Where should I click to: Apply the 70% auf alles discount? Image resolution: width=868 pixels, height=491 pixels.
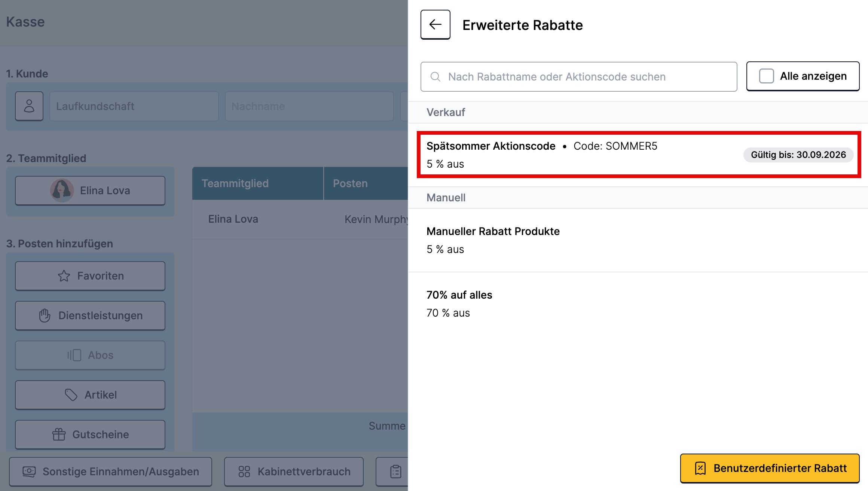pos(638,304)
